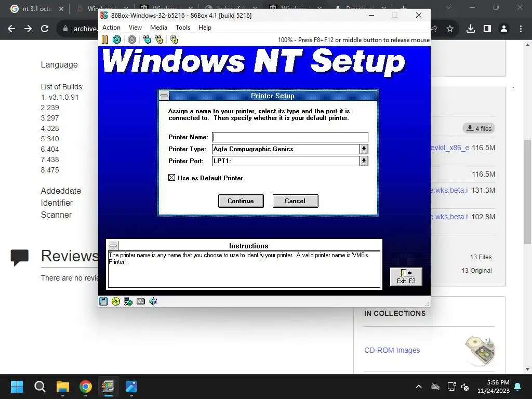The image size is (532, 399).
Task: Click the Printer Name input field
Action: pos(290,137)
